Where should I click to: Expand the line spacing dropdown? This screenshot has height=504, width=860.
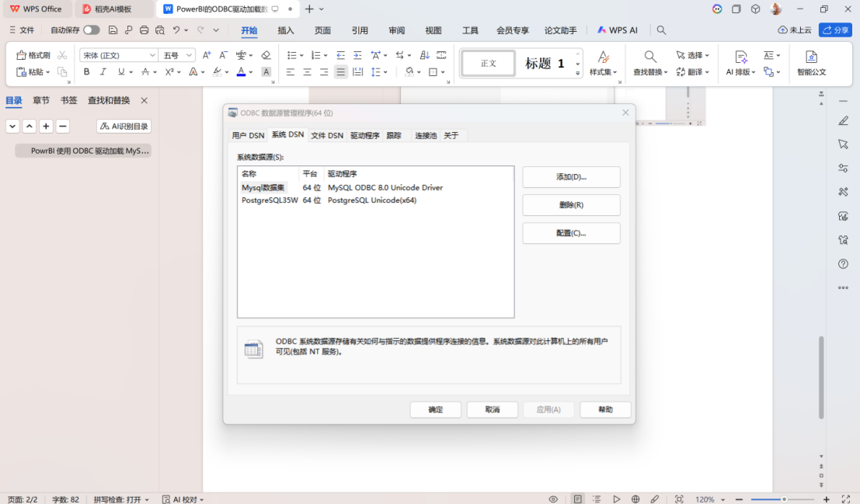[x=385, y=72]
